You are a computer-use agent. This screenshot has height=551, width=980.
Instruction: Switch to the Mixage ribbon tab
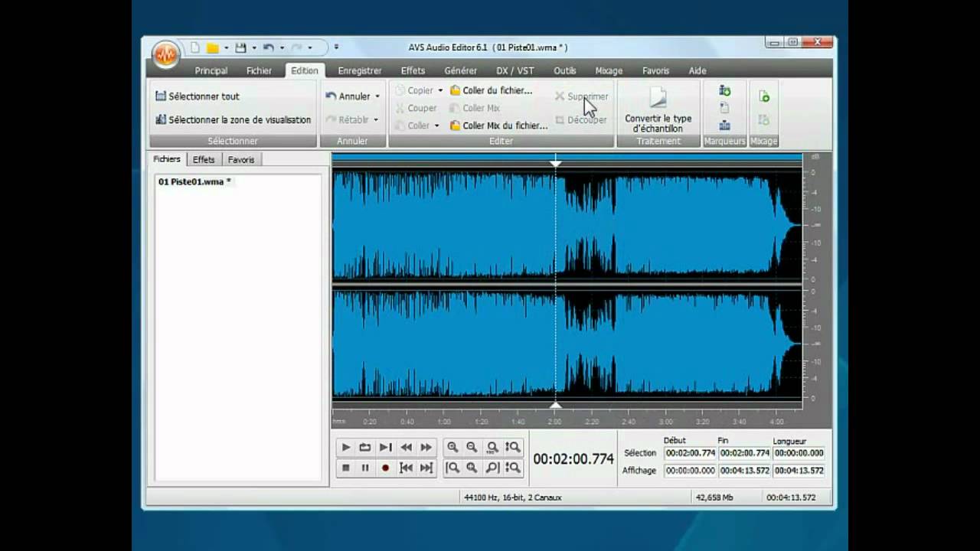click(609, 70)
